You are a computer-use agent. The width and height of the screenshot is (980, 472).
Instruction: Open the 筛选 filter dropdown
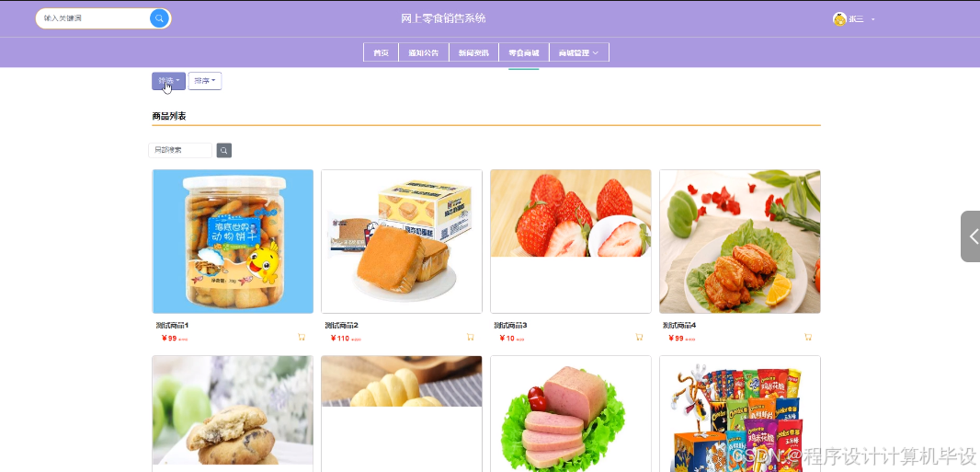pyautogui.click(x=169, y=81)
